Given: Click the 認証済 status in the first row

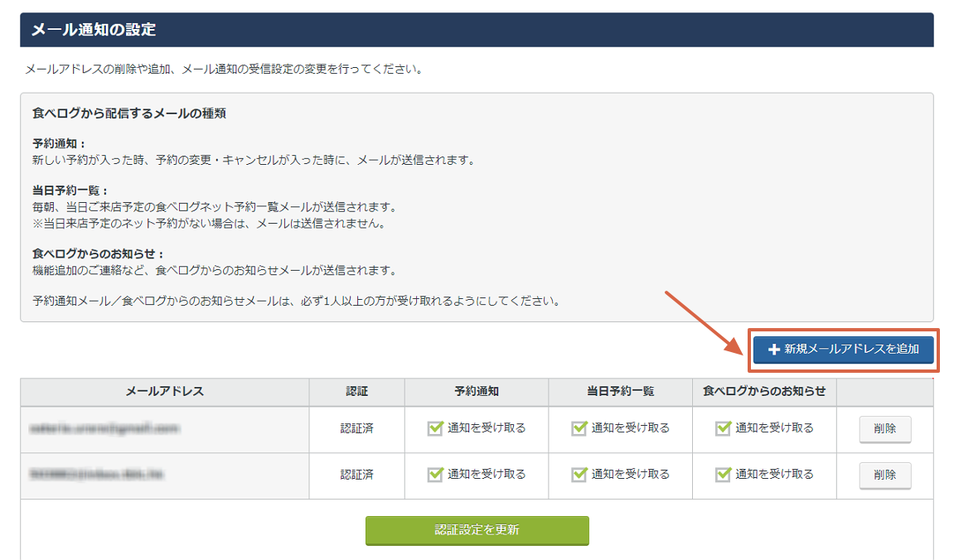Looking at the screenshot, I should [356, 429].
